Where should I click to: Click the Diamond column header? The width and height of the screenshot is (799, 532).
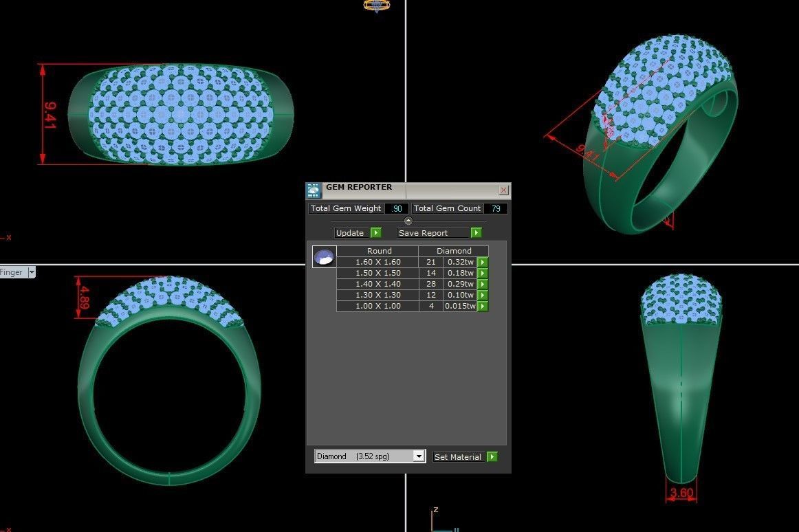click(x=454, y=251)
